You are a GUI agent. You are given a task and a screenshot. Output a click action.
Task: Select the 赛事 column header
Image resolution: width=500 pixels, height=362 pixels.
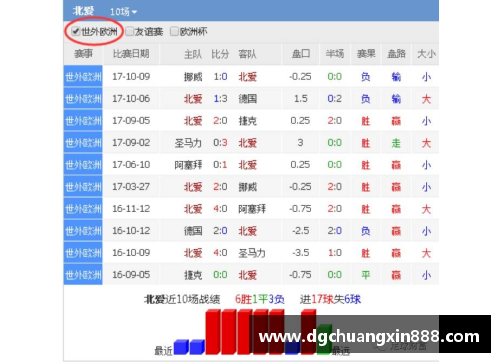click(83, 54)
